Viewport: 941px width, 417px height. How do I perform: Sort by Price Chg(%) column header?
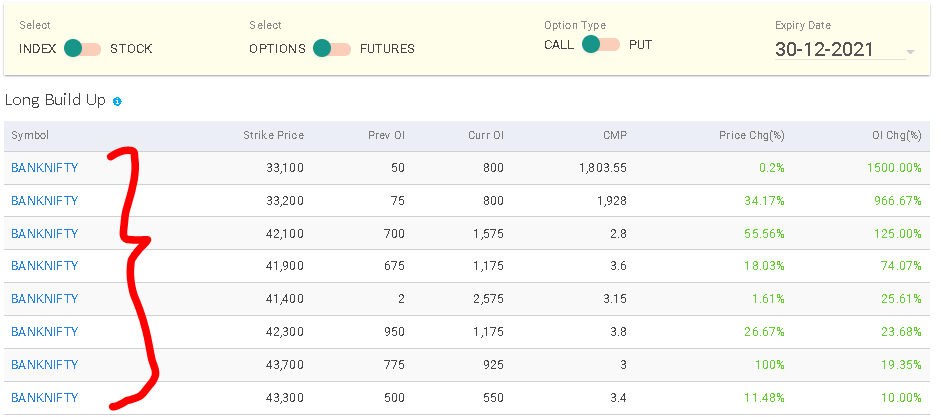(x=751, y=136)
